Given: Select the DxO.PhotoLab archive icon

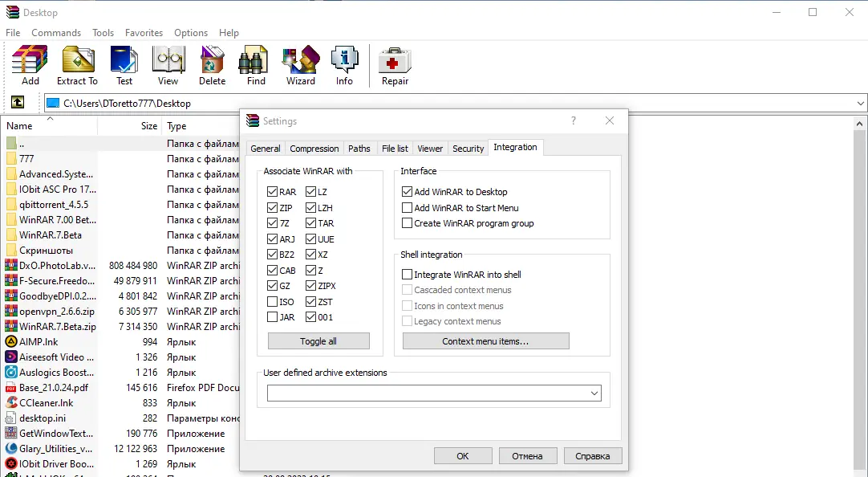Looking at the screenshot, I should (11, 265).
